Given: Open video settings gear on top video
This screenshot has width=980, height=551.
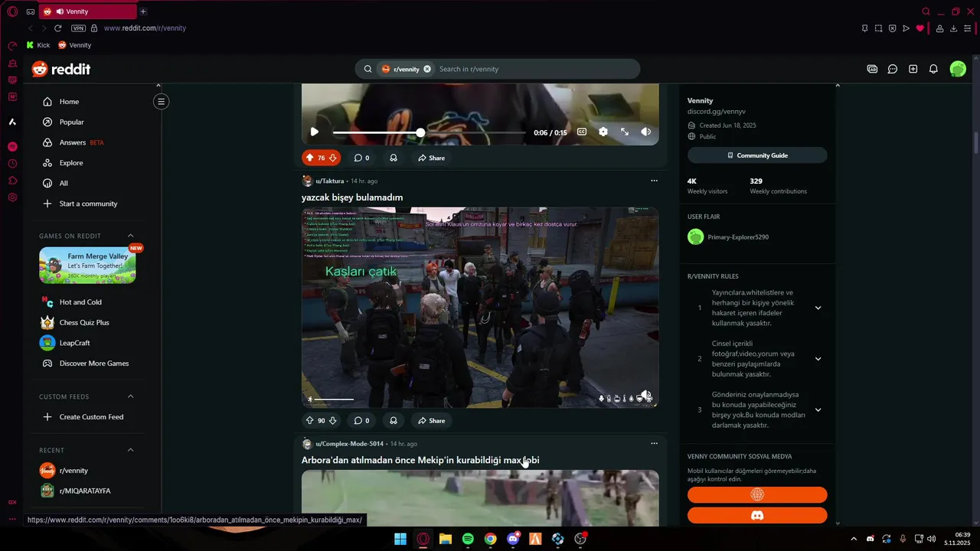Looking at the screenshot, I should (603, 132).
